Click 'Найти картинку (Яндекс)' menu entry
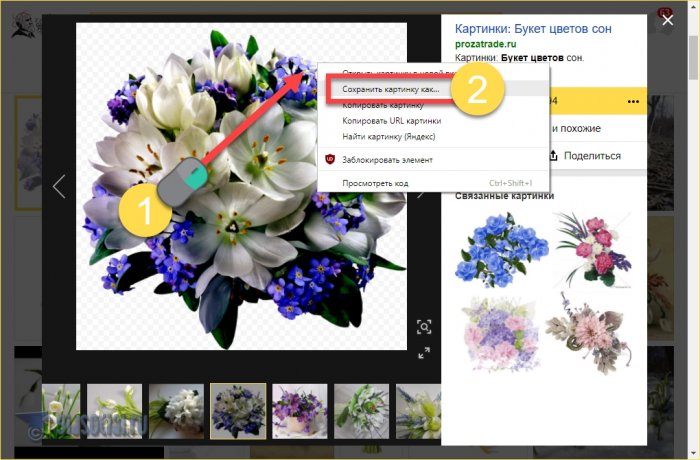This screenshot has height=460, width=700. (x=395, y=136)
